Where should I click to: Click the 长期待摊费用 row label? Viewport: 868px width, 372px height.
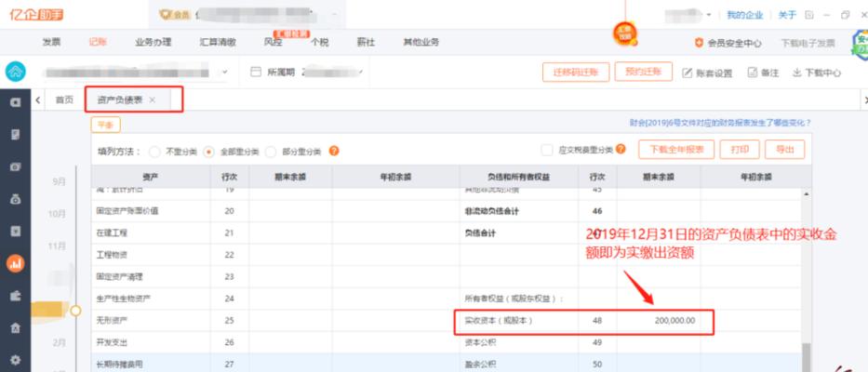click(x=119, y=364)
